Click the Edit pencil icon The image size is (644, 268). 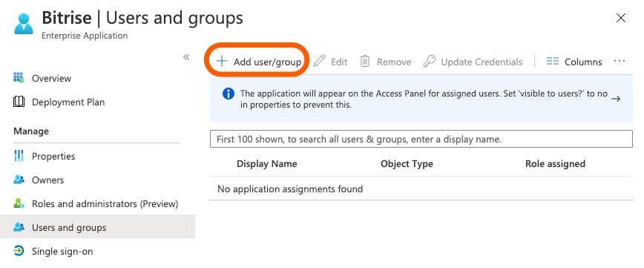[x=319, y=62]
